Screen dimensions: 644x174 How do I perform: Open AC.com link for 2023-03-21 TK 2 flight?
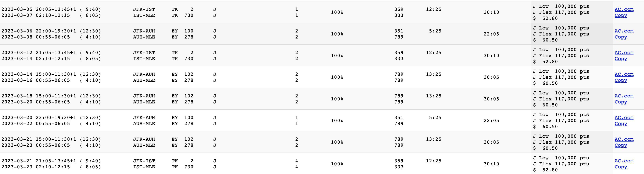624,161
